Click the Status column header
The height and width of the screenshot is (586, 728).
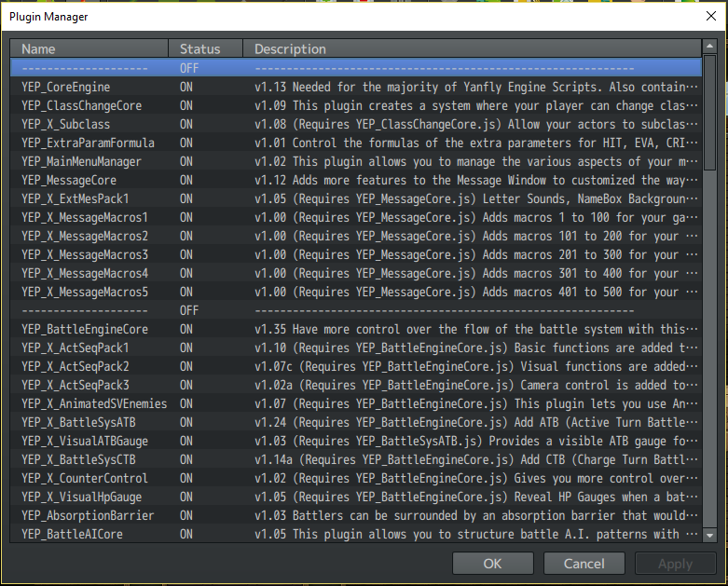[205, 48]
